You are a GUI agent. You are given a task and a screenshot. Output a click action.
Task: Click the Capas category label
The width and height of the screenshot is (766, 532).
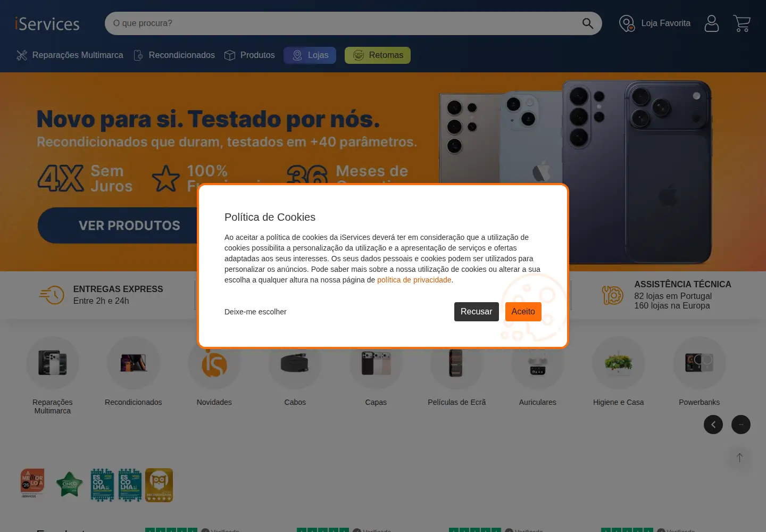(376, 402)
